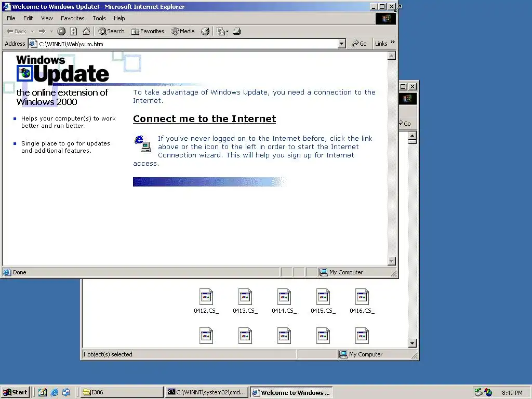The image size is (532, 399).
Task: Go to Home page icon
Action: coord(87,31)
